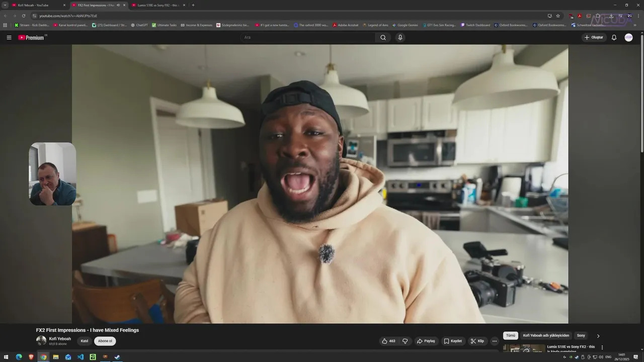Dislike the video with thumbs down
The height and width of the screenshot is (362, 644).
click(405, 341)
